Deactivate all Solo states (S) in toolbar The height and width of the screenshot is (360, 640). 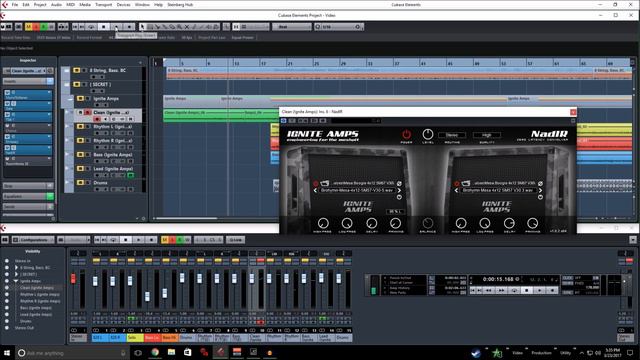tap(36, 27)
